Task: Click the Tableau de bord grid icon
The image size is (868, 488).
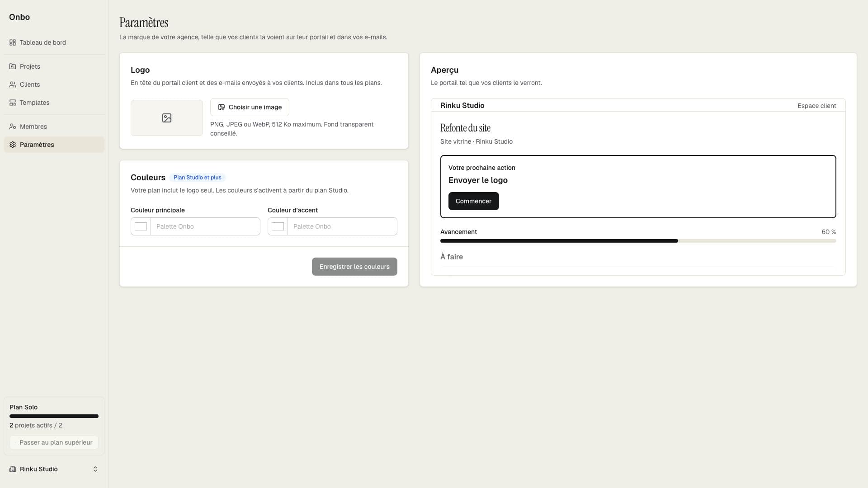Action: coord(13,42)
